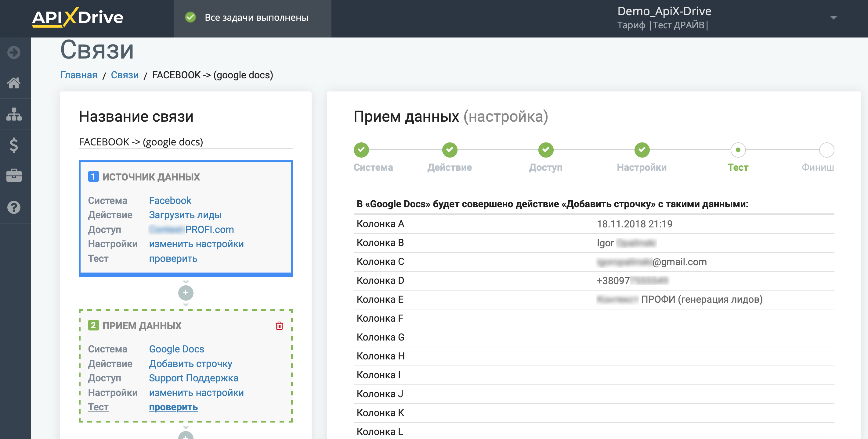Edit the connection name input field
The image size is (868, 439).
tap(186, 142)
